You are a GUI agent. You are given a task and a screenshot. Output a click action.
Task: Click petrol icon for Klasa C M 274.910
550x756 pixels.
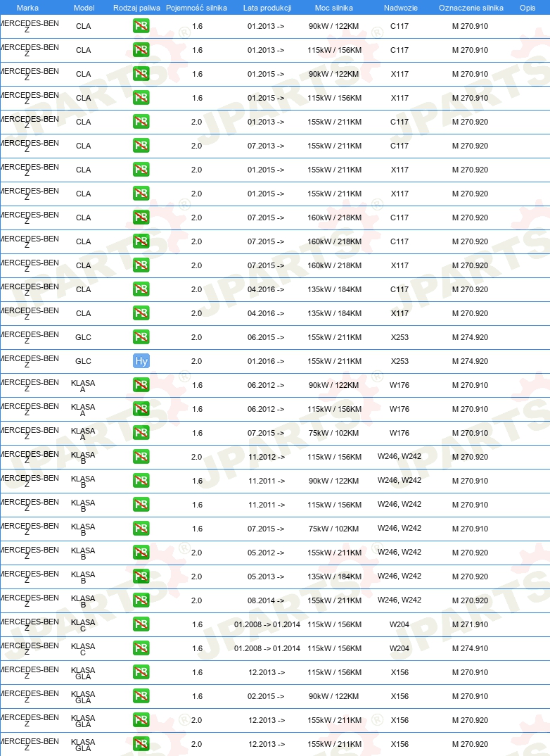tap(141, 648)
